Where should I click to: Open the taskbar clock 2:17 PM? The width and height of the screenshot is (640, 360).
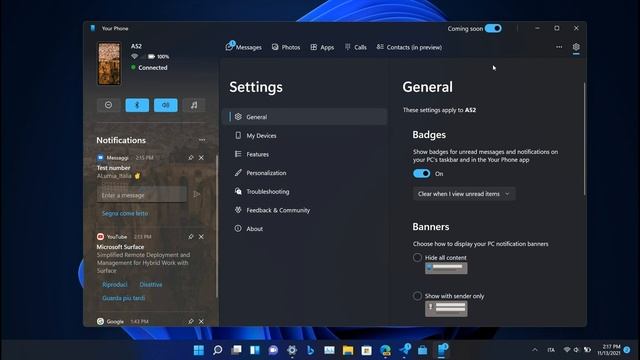coord(609,350)
